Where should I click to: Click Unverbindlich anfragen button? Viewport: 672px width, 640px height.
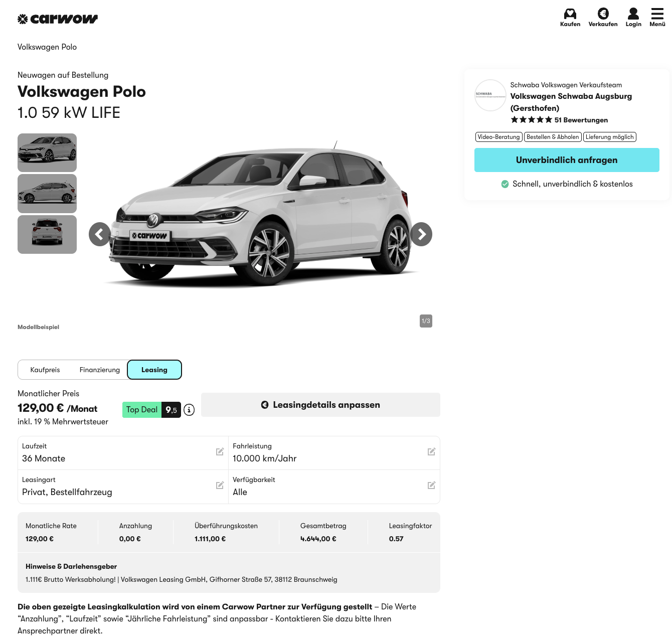click(567, 160)
